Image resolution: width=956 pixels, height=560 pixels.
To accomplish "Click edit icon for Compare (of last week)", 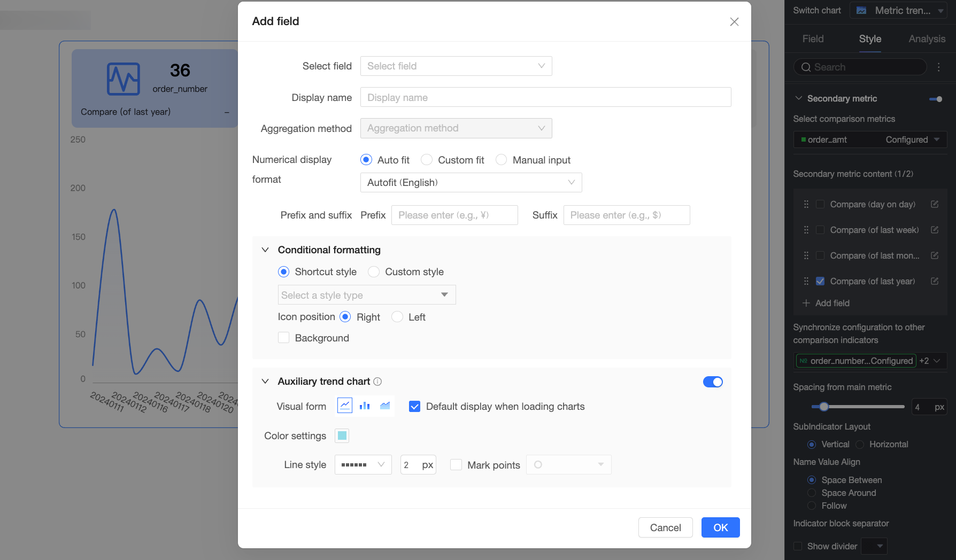I will tap(935, 230).
